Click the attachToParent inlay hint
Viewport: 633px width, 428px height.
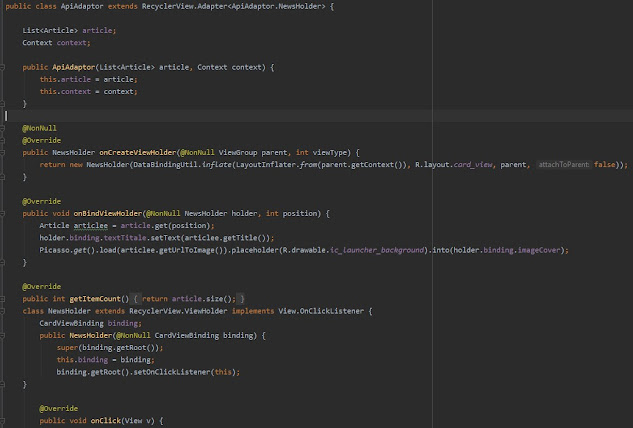565,164
